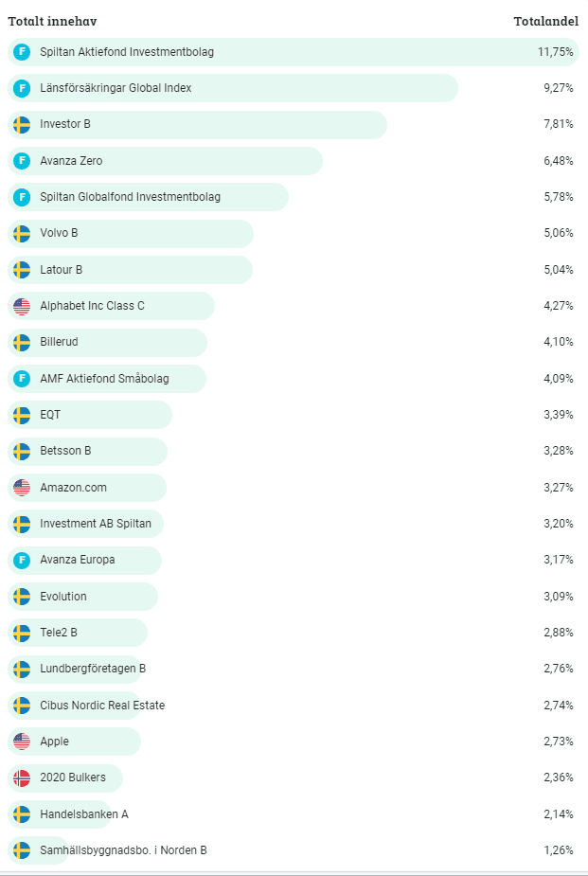Click the US flag icon next to Alphabet Inc Class C
Screen dimensions: 588x876
(22, 306)
